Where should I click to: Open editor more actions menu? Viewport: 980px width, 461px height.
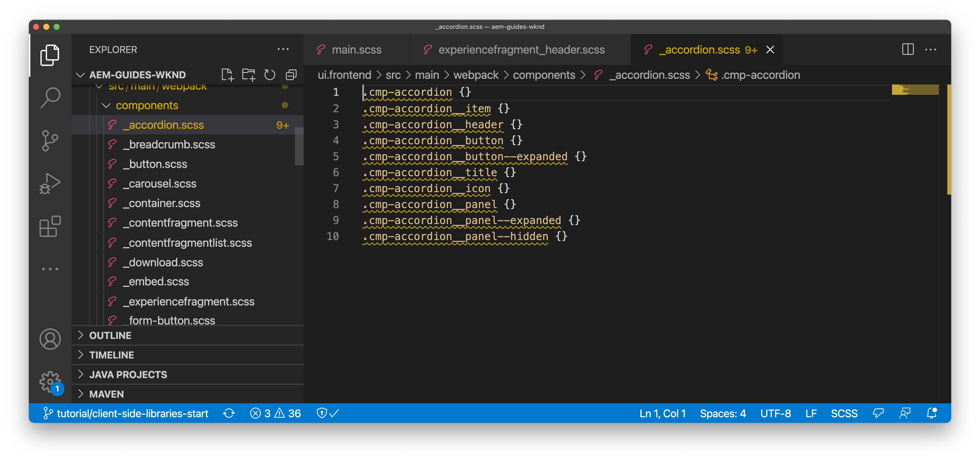click(931, 49)
